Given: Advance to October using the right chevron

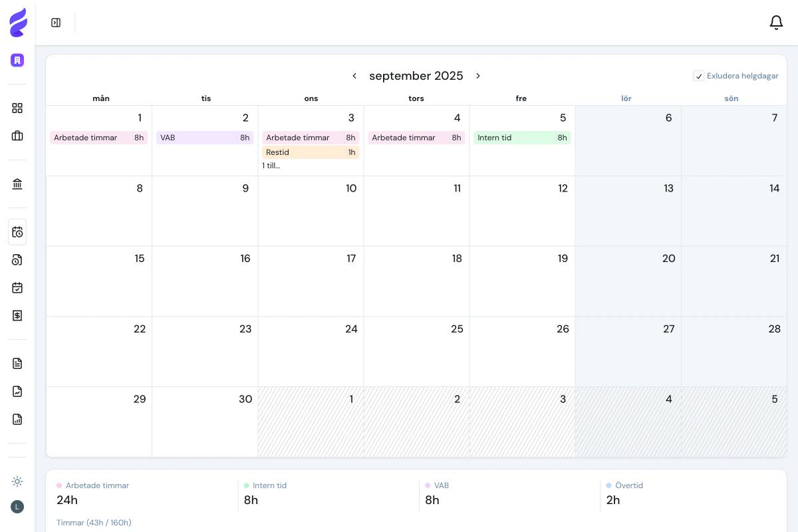Looking at the screenshot, I should pyautogui.click(x=478, y=75).
